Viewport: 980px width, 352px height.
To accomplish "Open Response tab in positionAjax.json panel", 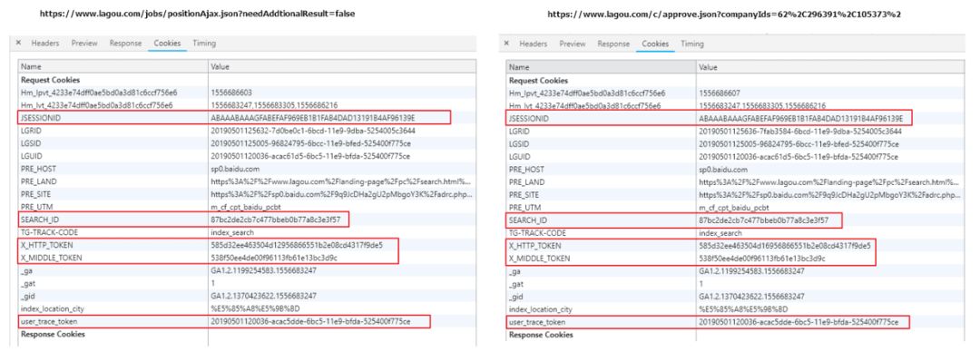I will pyautogui.click(x=125, y=44).
